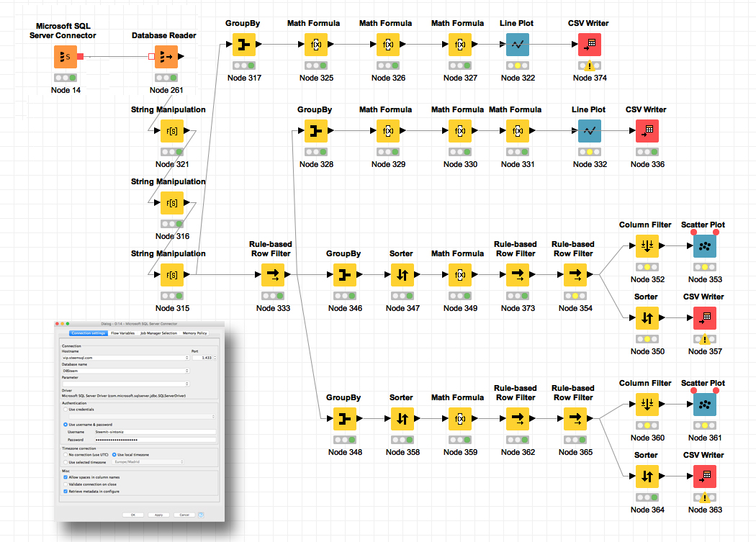Switch to Flow Variables tab
The width and height of the screenshot is (756, 542).
(123, 333)
